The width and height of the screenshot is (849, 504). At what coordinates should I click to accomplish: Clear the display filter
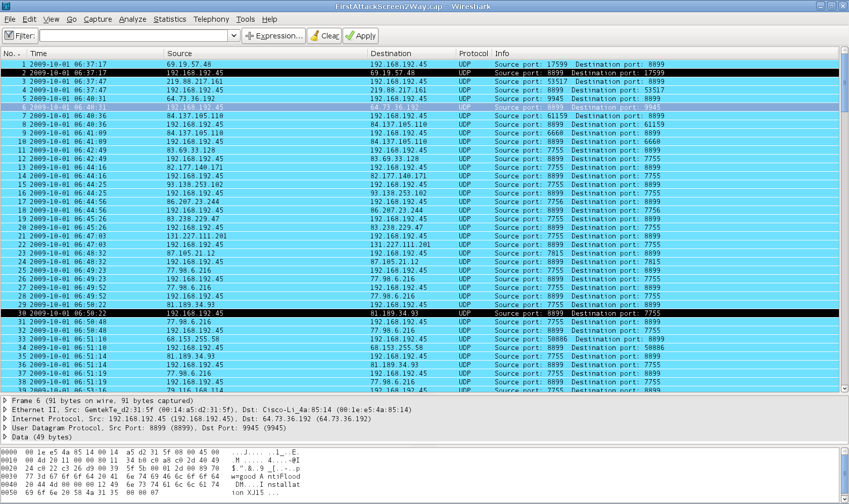324,36
